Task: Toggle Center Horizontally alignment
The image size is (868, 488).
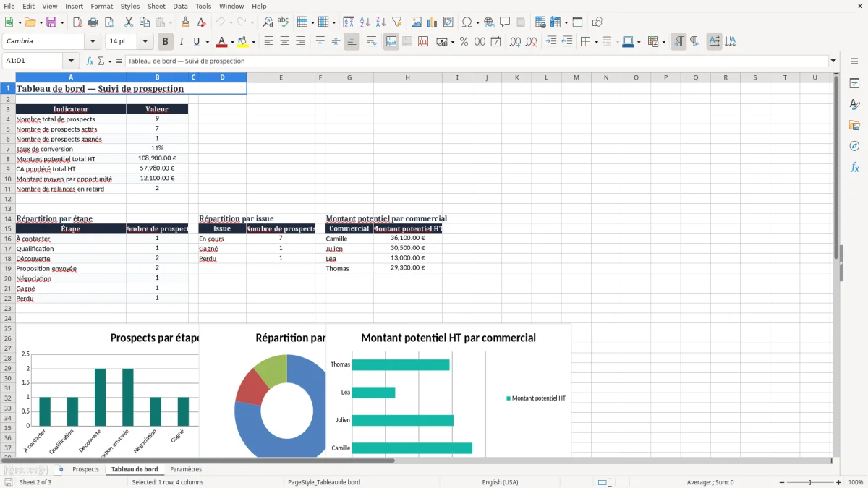Action: coord(284,42)
